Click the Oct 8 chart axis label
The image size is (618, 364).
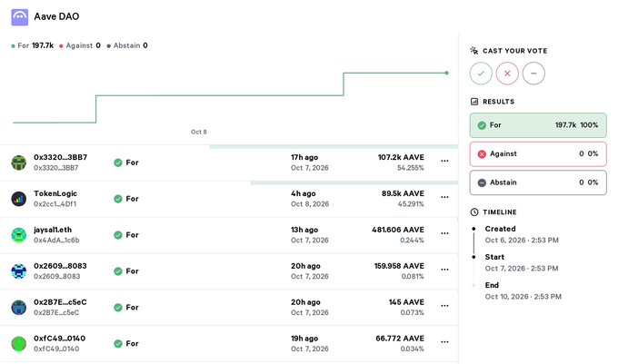(x=199, y=132)
